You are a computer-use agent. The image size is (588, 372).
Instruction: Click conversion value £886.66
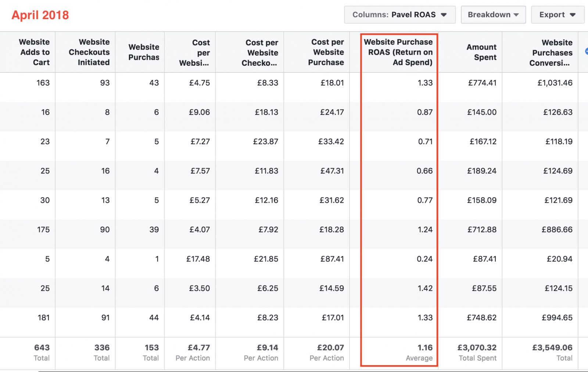[557, 230]
